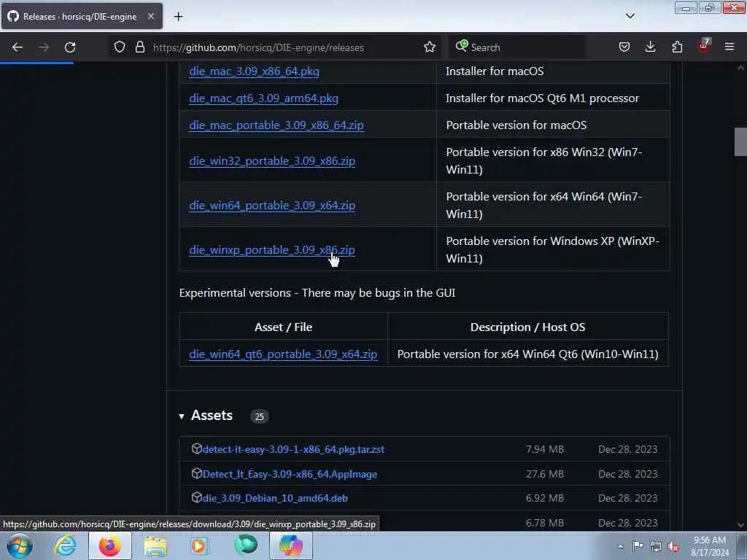This screenshot has width=747, height=560.
Task: Launch Internet Explorer from taskbar
Action: (x=65, y=545)
